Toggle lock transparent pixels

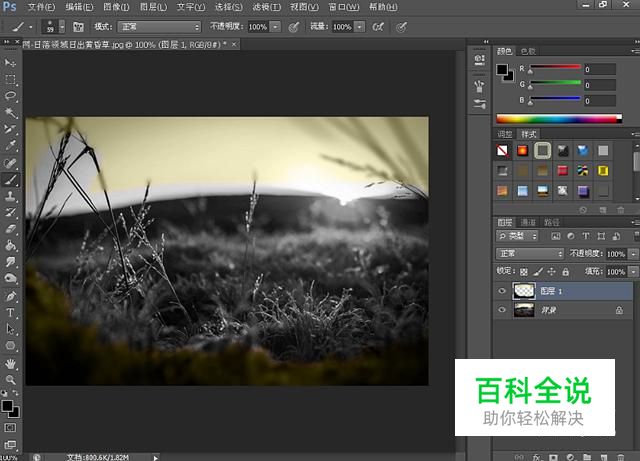524,272
